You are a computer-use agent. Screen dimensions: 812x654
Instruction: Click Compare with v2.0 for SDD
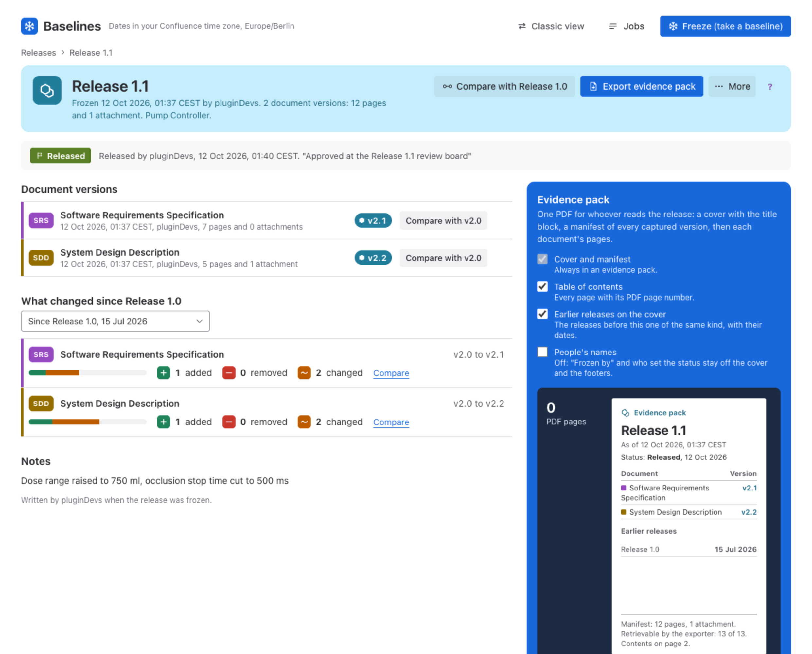click(444, 258)
